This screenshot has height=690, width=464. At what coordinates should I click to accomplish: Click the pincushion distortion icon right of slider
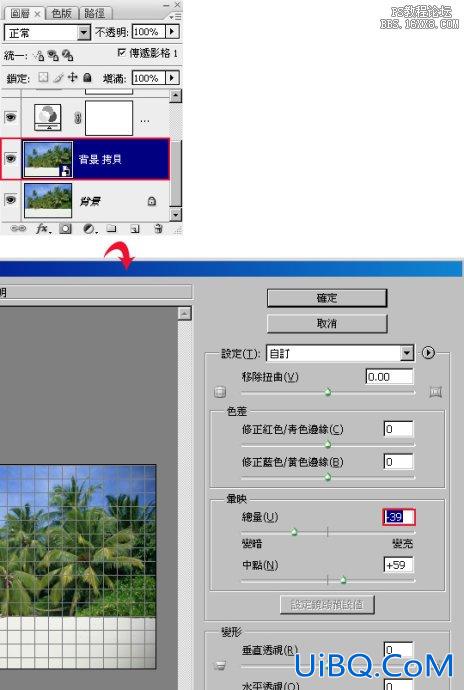coord(436,392)
